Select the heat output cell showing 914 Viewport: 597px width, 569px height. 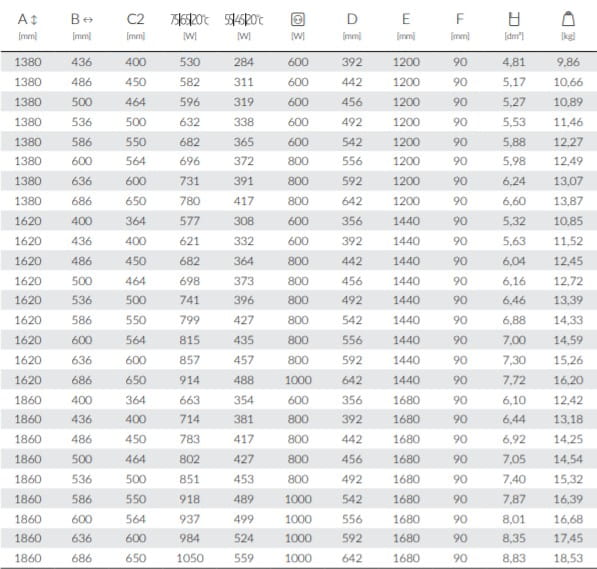pyautogui.click(x=190, y=380)
